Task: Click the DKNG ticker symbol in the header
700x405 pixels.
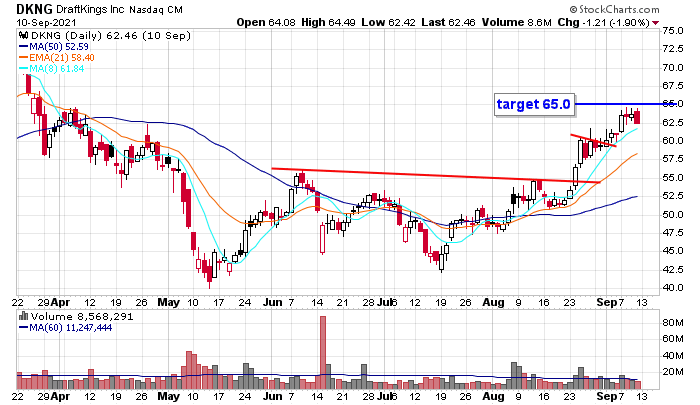Action: pyautogui.click(x=34, y=9)
